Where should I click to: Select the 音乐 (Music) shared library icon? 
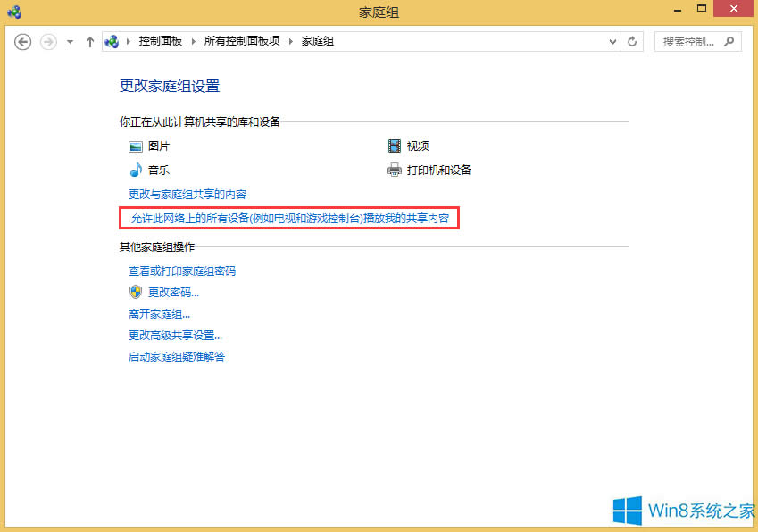pyautogui.click(x=136, y=170)
